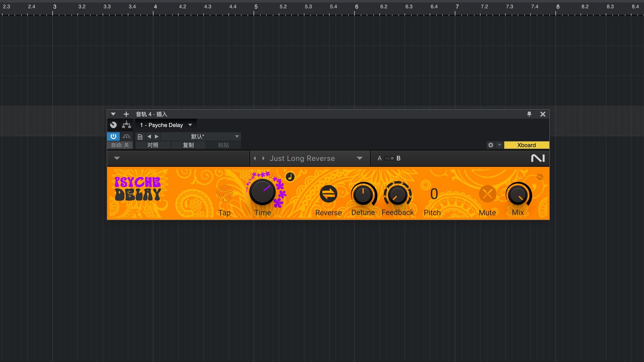
Task: Open the 默认* preset dropdown
Action: click(201, 136)
